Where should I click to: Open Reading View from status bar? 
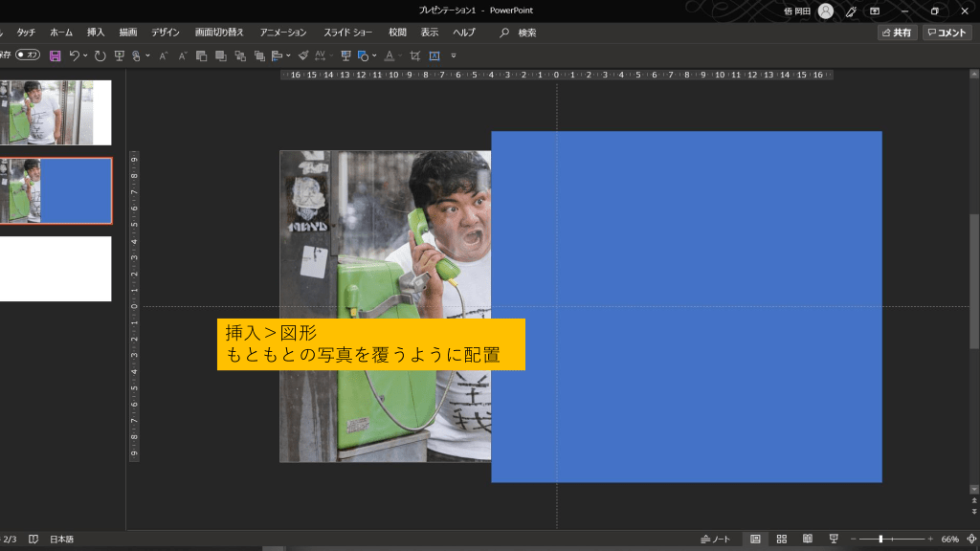(808, 540)
